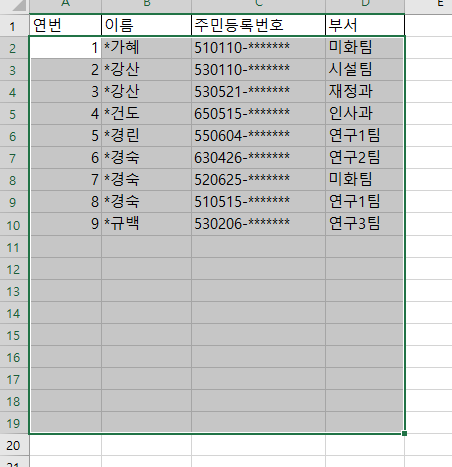The height and width of the screenshot is (467, 452).
Task: Click department cell 재정과
Action: [365, 92]
